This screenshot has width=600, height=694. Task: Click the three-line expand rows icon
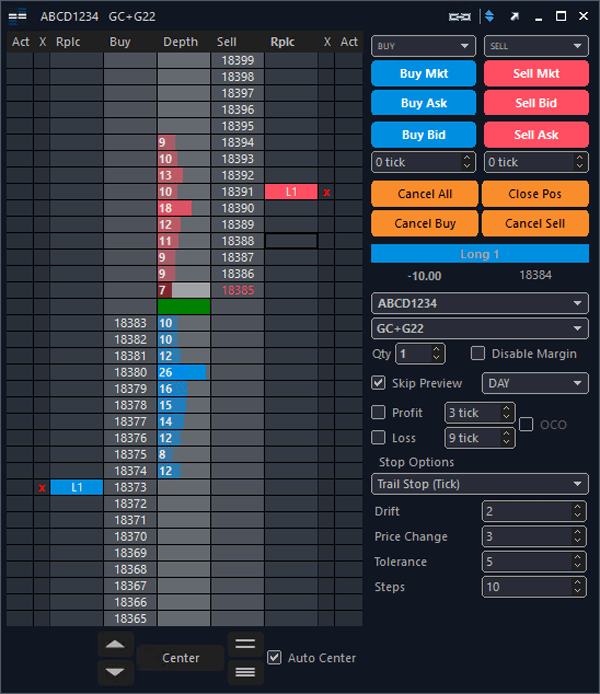point(245,672)
